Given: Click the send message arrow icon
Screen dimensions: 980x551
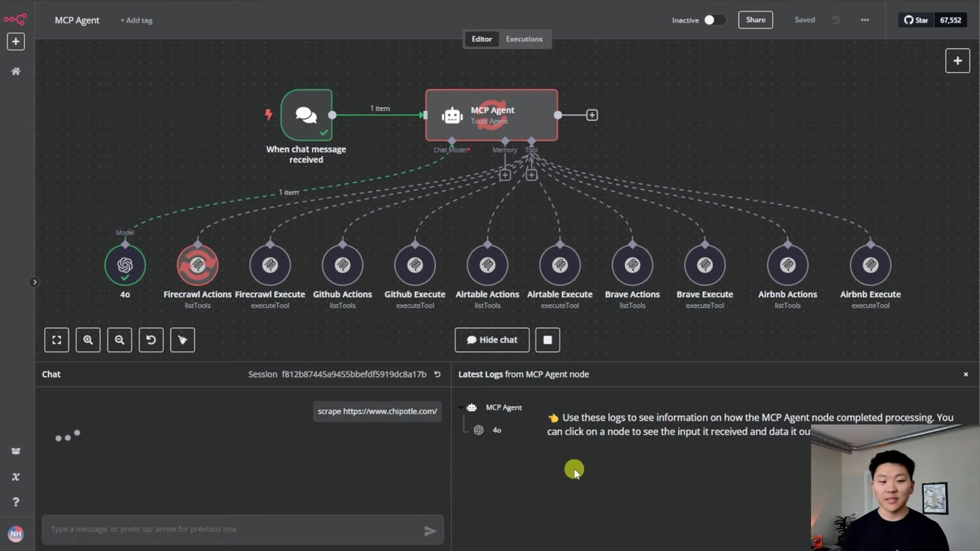Looking at the screenshot, I should 430,531.
